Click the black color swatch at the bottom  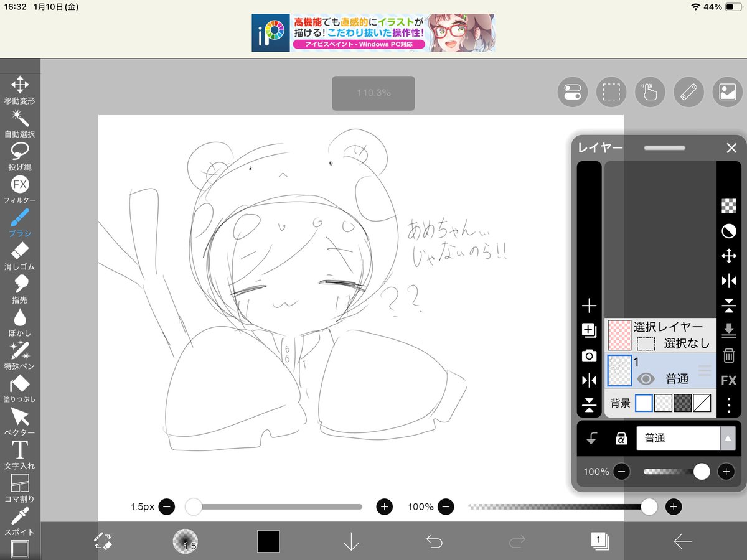pyautogui.click(x=268, y=542)
